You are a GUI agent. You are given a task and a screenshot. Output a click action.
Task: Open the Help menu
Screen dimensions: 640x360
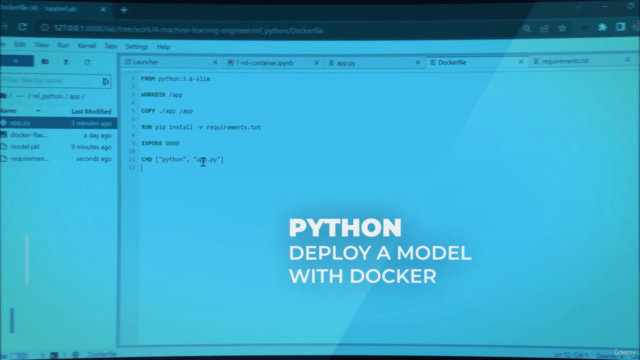coord(163,47)
